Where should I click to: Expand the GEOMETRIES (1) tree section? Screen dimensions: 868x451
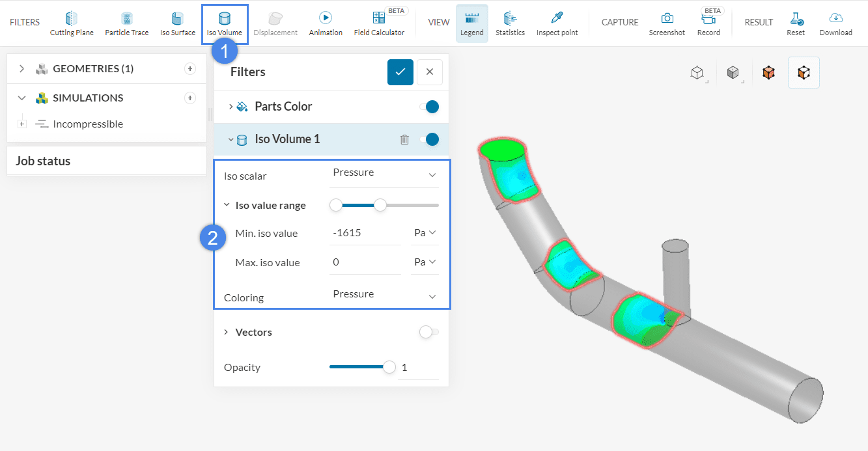(x=22, y=69)
